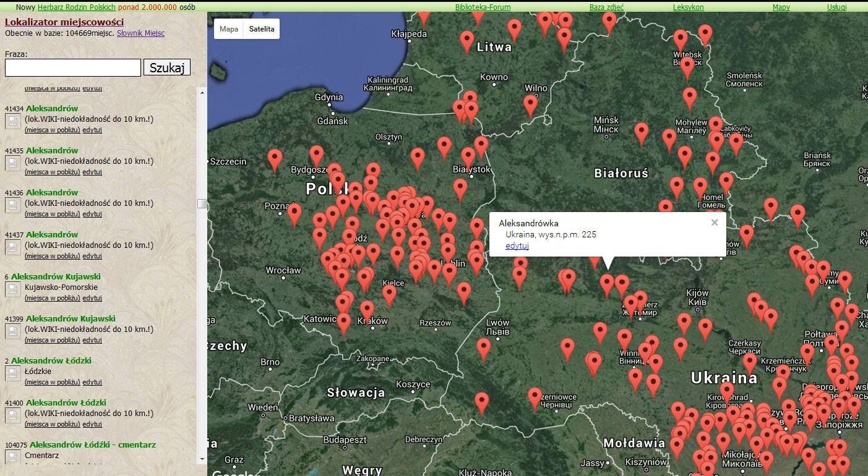
Task: Click miejsca w pobliżu for entry 41434
Action: coord(53,130)
